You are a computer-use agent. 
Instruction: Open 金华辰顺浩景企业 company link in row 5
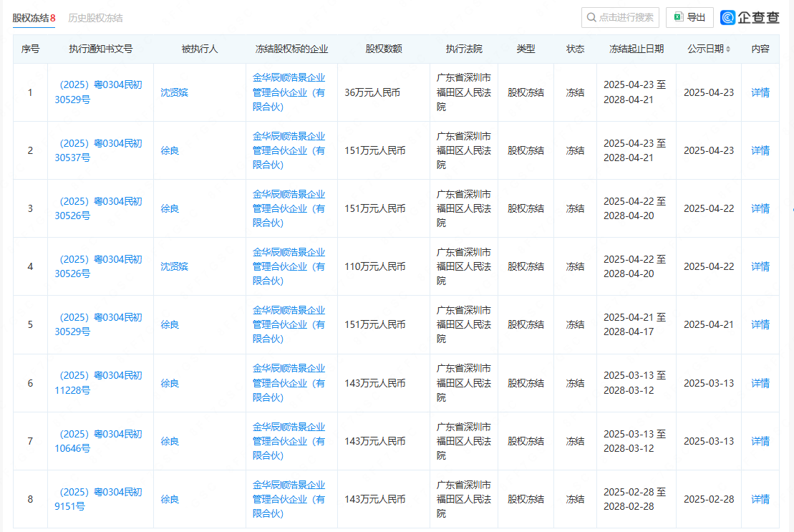coord(289,324)
